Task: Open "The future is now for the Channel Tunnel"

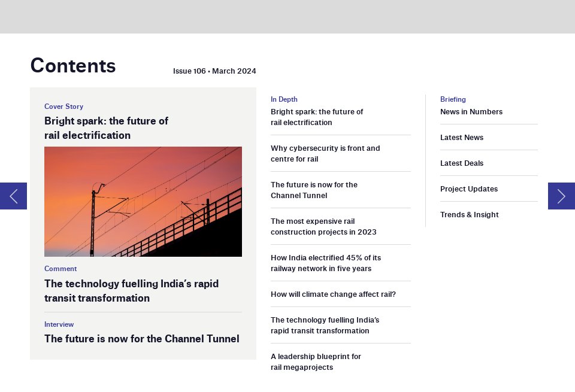Action: pyautogui.click(x=314, y=190)
